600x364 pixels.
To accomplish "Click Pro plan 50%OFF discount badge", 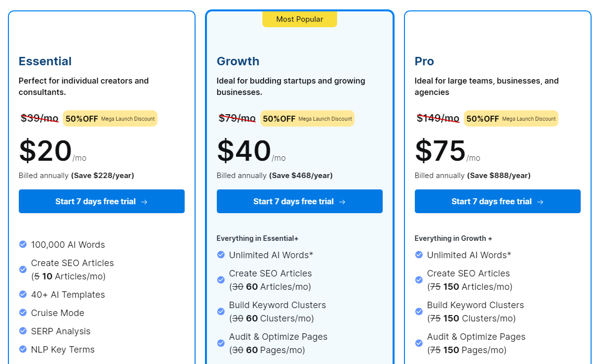I will (x=483, y=119).
